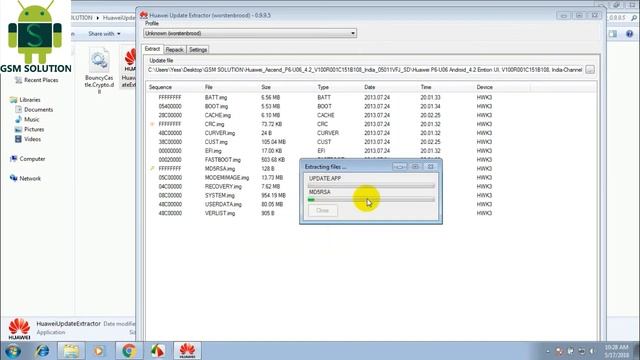Open Libraries in Explorer sidebar
The width and height of the screenshot is (640, 360).
tap(25, 100)
